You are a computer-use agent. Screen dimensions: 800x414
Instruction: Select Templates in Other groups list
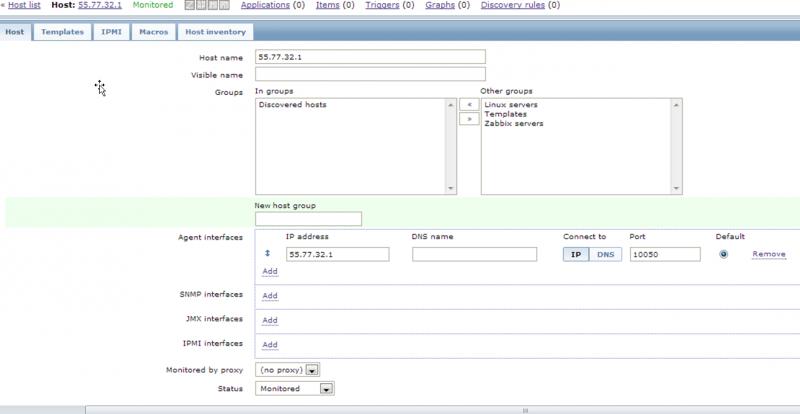coord(506,114)
